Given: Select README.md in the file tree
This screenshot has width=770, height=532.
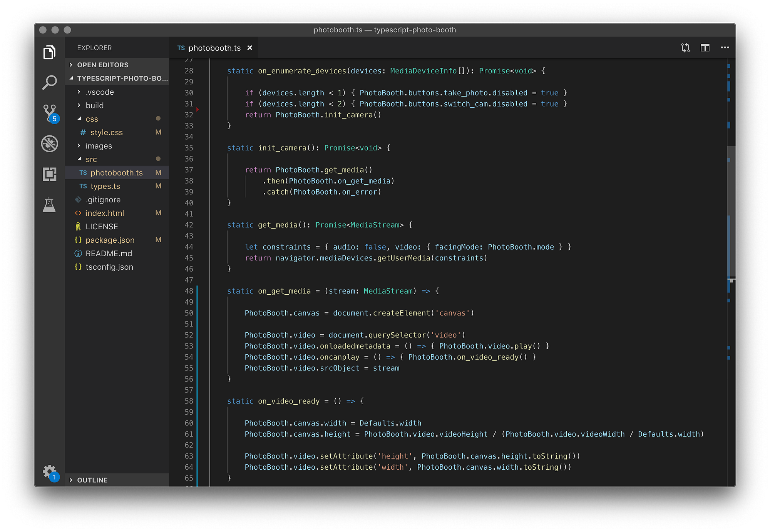Looking at the screenshot, I should [x=109, y=253].
